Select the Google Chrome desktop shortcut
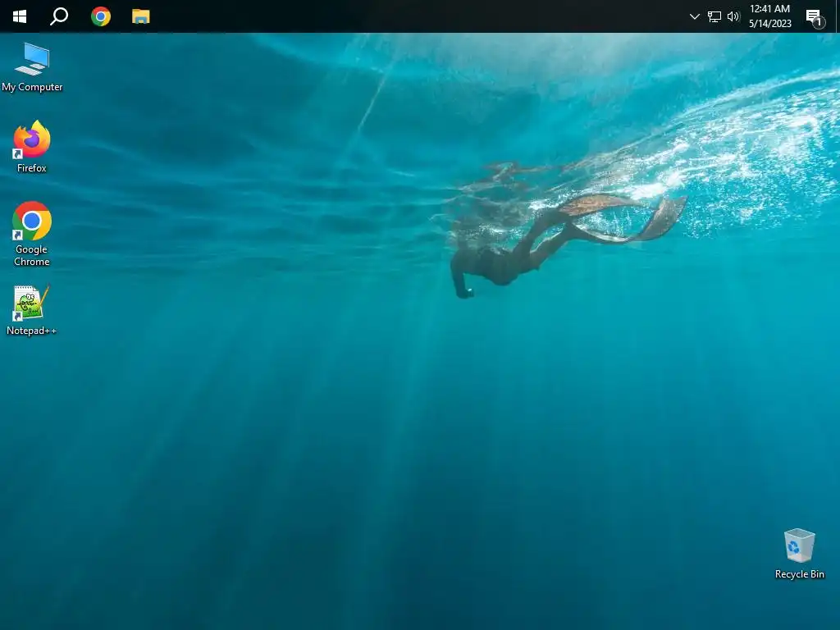 [32, 234]
